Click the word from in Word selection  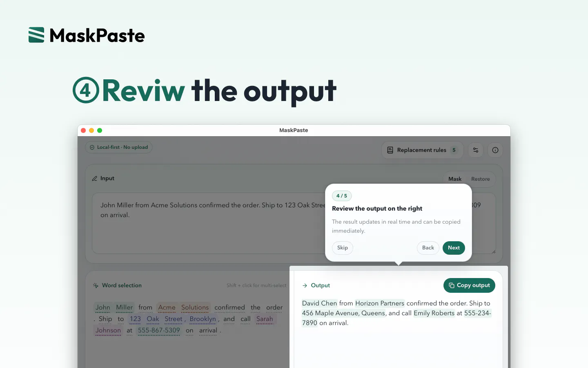click(x=145, y=307)
